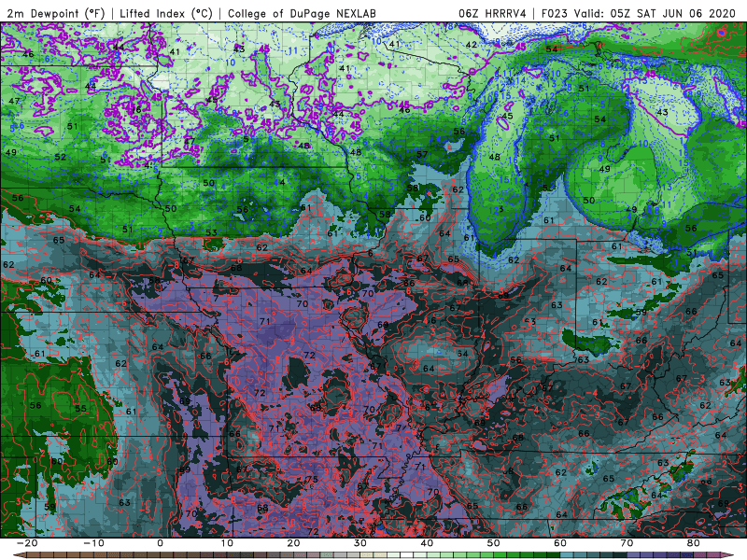Click the -10 label on the color scale
The height and width of the screenshot is (560, 747).
pos(93,543)
